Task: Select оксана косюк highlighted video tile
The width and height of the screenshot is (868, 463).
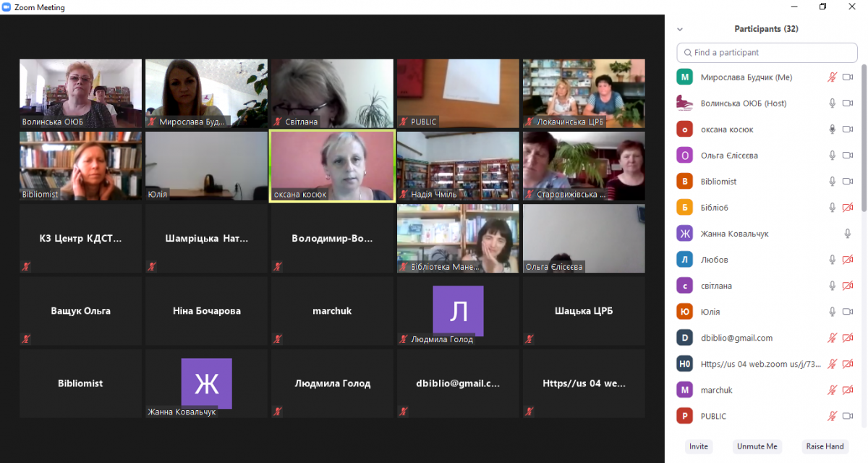Action: pyautogui.click(x=332, y=166)
